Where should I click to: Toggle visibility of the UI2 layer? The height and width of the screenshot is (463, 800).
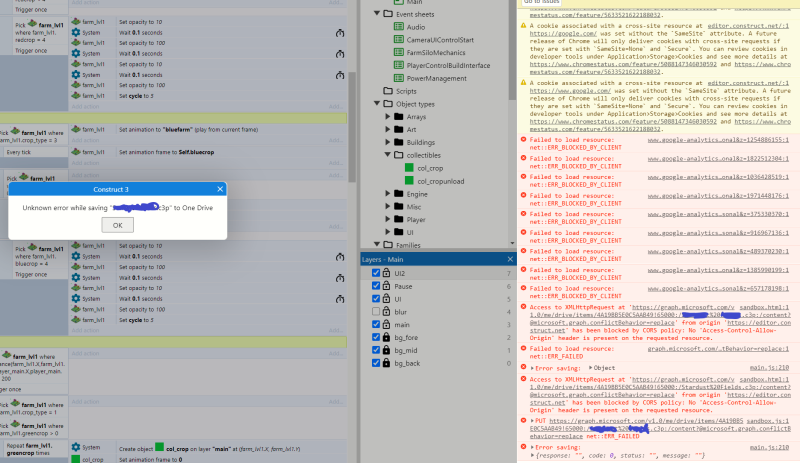(376, 273)
